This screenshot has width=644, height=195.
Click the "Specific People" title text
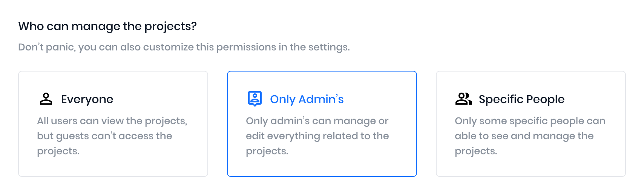(521, 99)
